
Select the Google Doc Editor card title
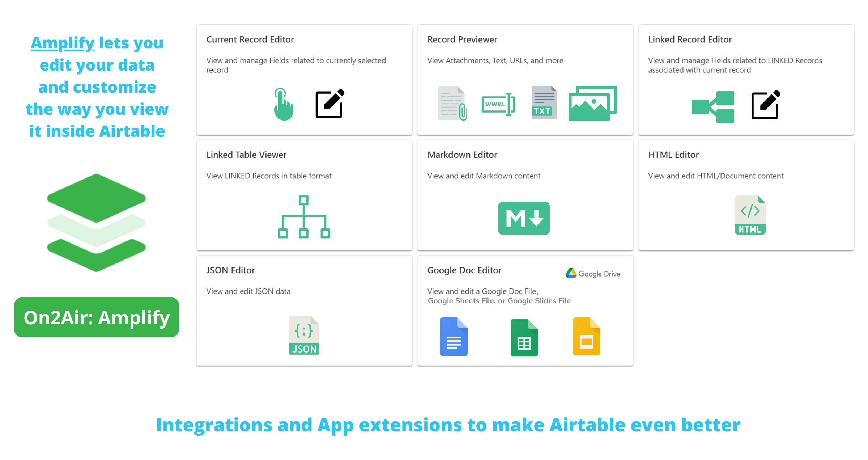click(464, 270)
